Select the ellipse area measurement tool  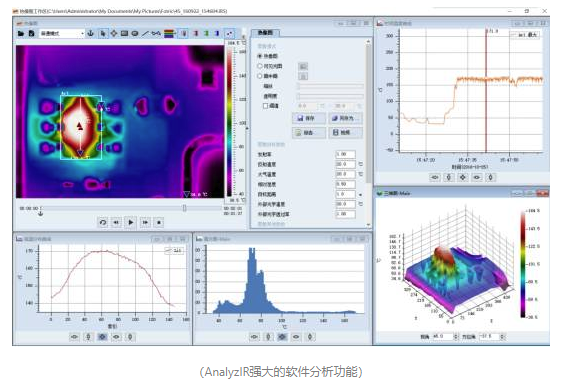[x=135, y=33]
